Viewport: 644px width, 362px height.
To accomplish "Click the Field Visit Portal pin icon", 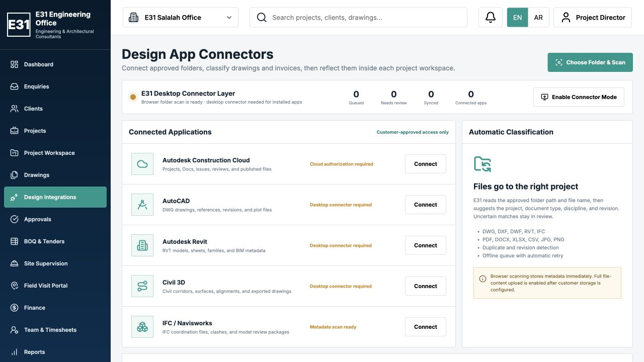I will [x=15, y=286].
